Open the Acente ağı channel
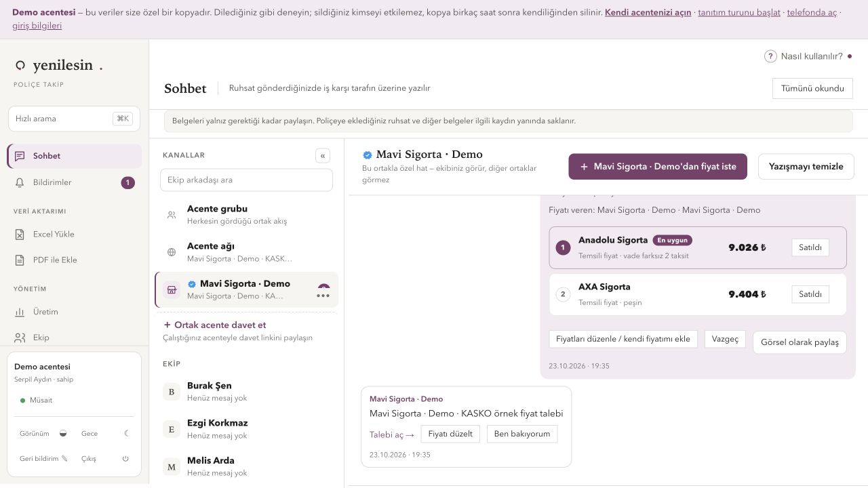 247,252
